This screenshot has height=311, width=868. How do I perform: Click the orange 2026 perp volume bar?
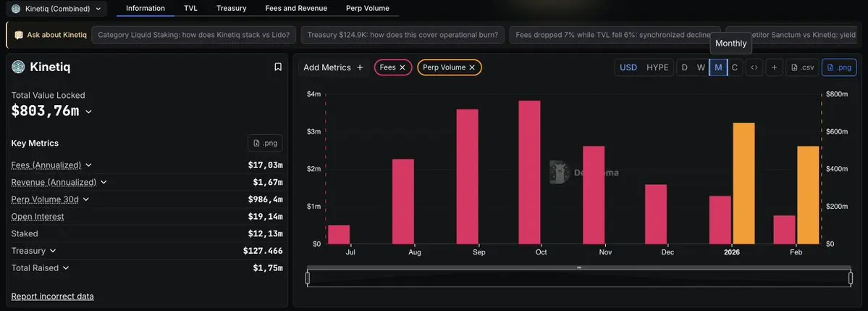tap(744, 183)
